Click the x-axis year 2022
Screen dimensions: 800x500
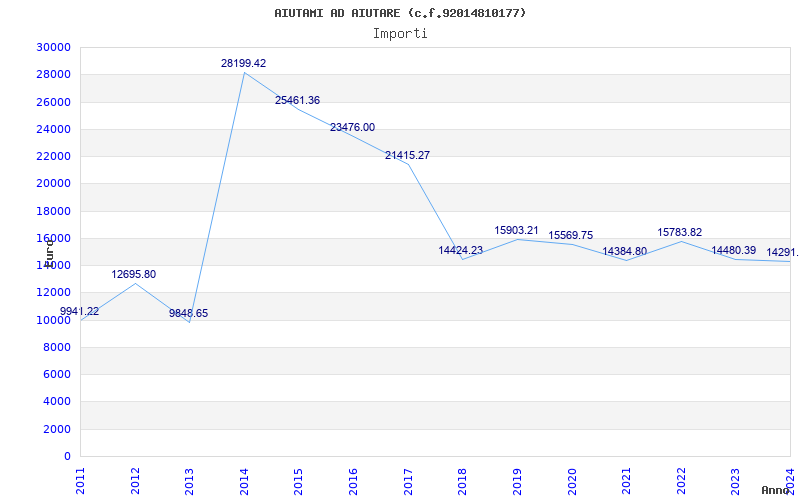click(x=681, y=481)
